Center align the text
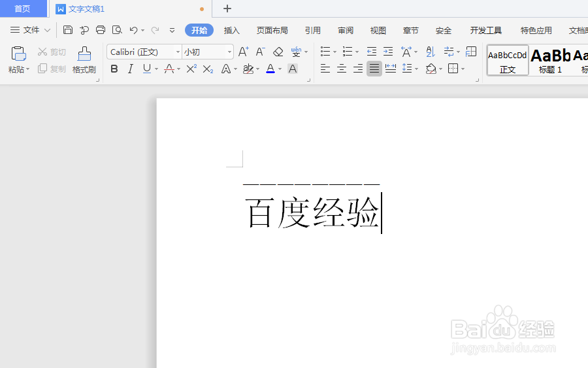The height and width of the screenshot is (368, 588). coord(342,68)
